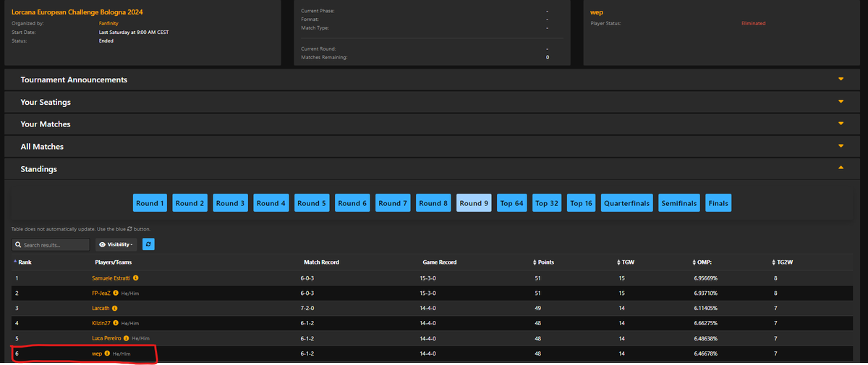Click Ended tournament status
Image resolution: width=868 pixels, height=365 pixels.
(x=106, y=40)
